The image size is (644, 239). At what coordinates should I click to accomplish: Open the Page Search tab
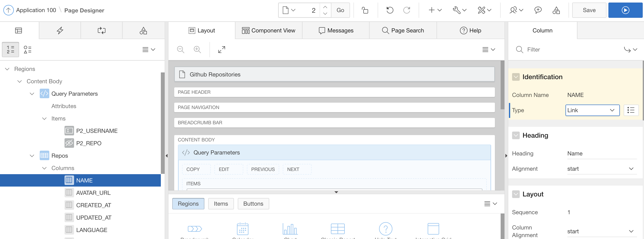[403, 31]
